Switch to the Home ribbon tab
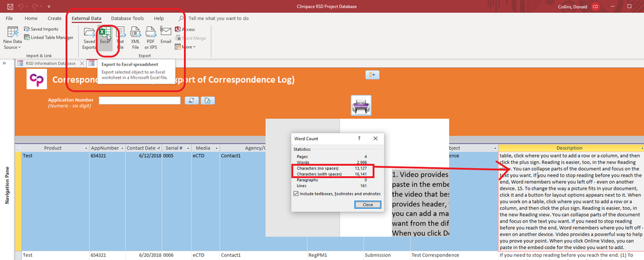The width and height of the screenshot is (644, 260). 31,19
